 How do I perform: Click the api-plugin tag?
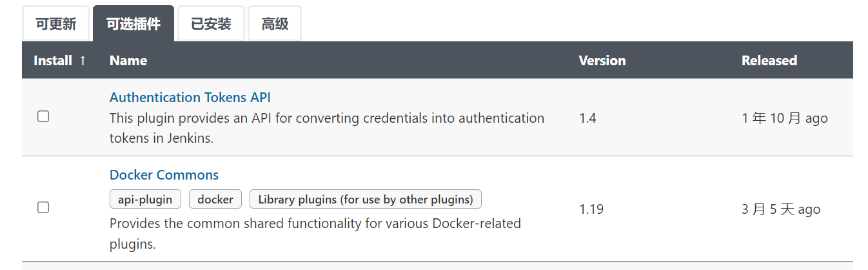145,199
